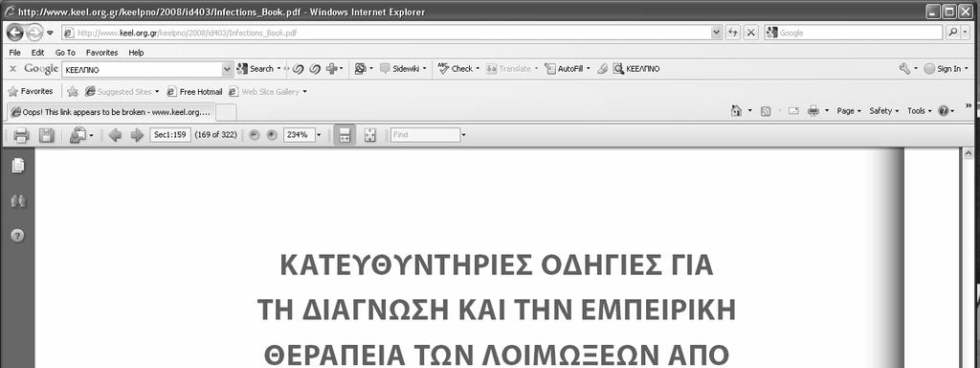Screen dimensions: 980x368
Task: Click the RSS feeds icon
Action: pyautogui.click(x=766, y=111)
